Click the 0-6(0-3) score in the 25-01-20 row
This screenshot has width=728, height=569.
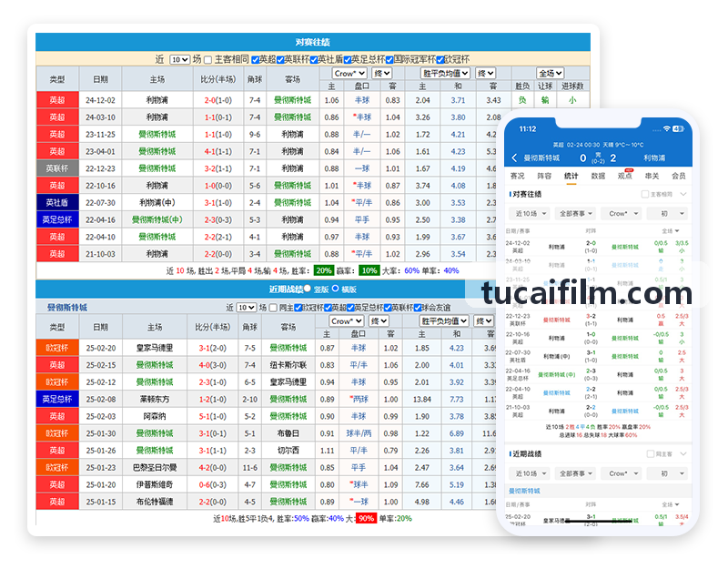(x=213, y=484)
